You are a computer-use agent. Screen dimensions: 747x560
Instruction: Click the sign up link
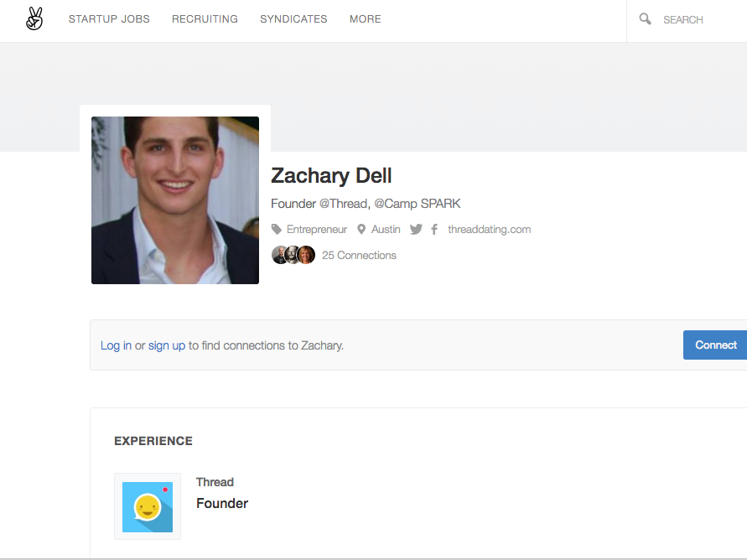tap(167, 345)
